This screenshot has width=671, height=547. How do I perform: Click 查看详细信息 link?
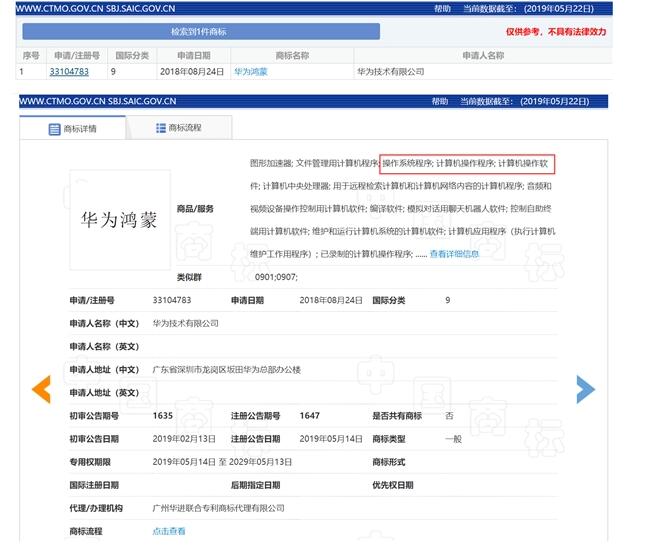point(454,254)
